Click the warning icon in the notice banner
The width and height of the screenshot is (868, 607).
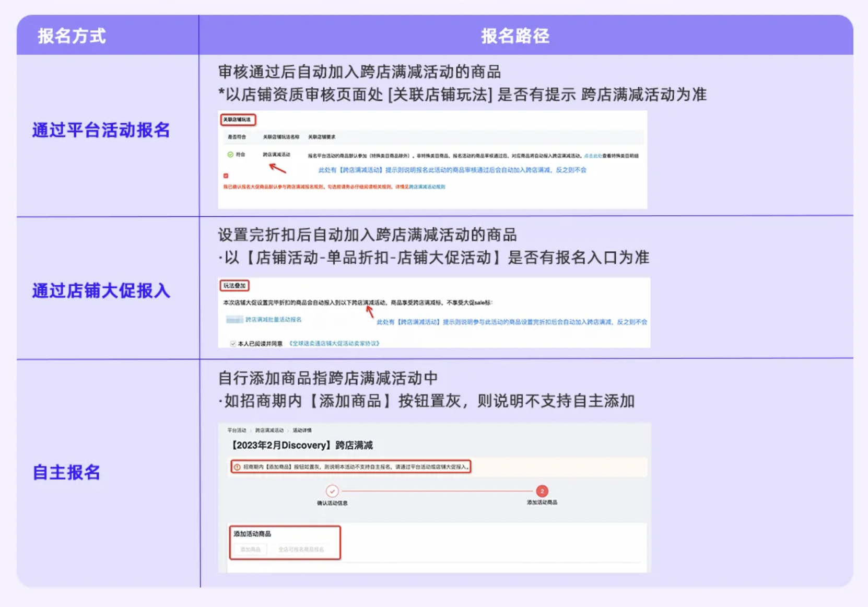[237, 467]
